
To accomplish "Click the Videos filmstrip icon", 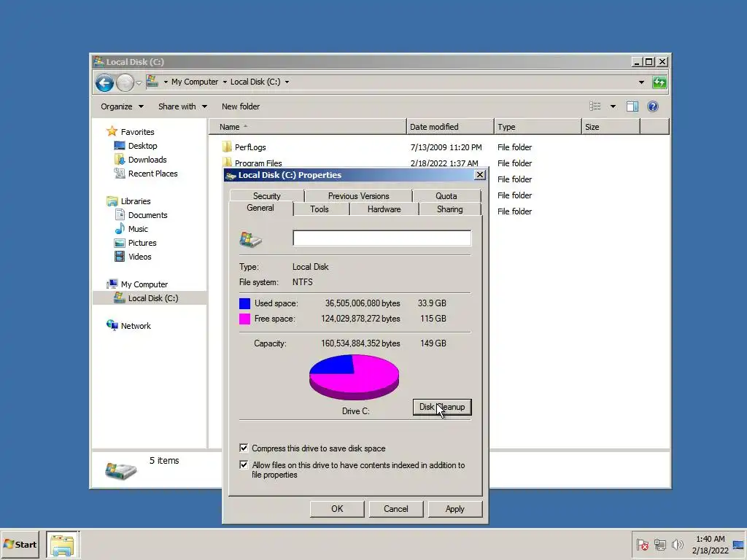I will [x=120, y=257].
